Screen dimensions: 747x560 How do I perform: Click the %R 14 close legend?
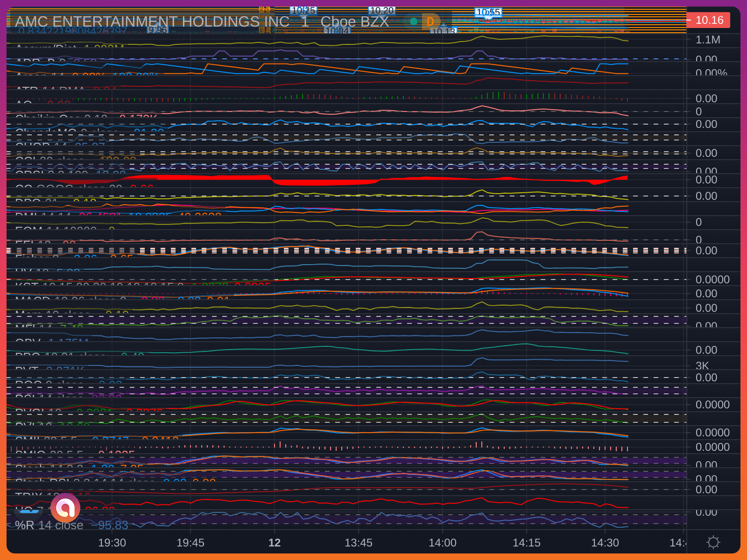click(49, 525)
